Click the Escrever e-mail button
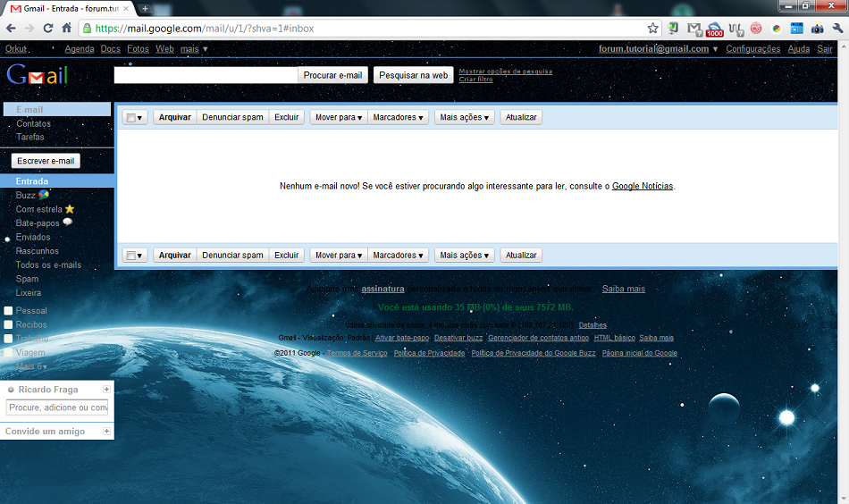This screenshot has height=504, width=849. point(46,161)
